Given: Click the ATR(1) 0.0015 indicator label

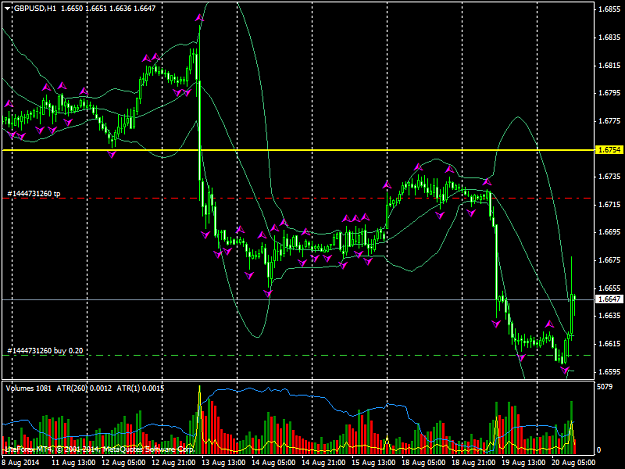Looking at the screenshot, I should 140,388.
